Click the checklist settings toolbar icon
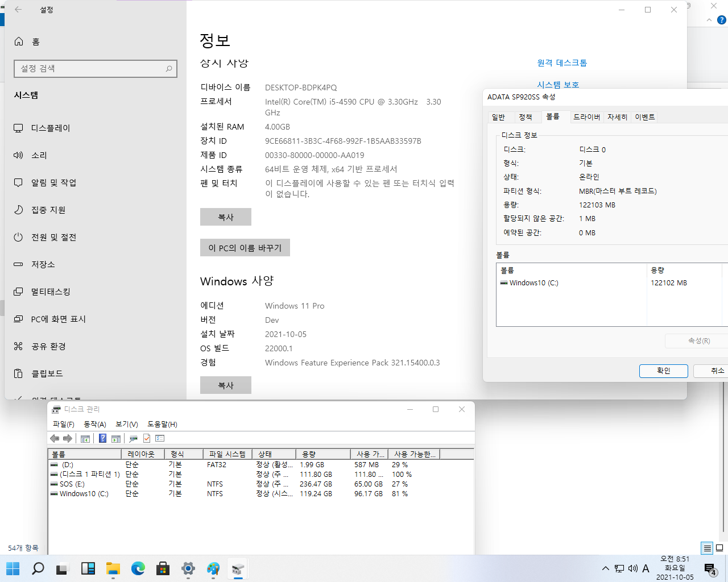This screenshot has width=728, height=582. click(160, 438)
